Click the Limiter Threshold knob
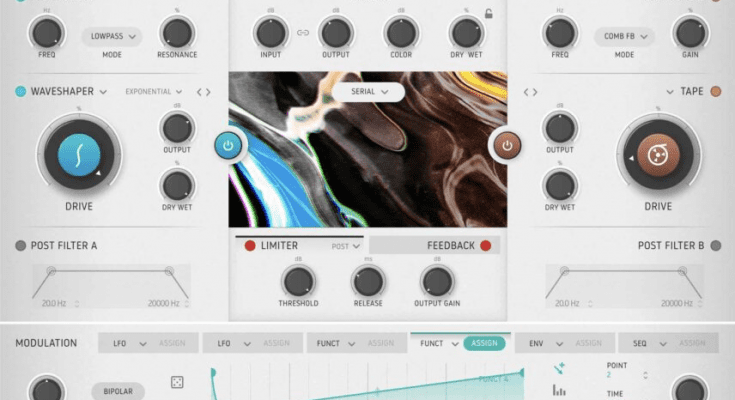735x400 pixels. pyautogui.click(x=298, y=281)
